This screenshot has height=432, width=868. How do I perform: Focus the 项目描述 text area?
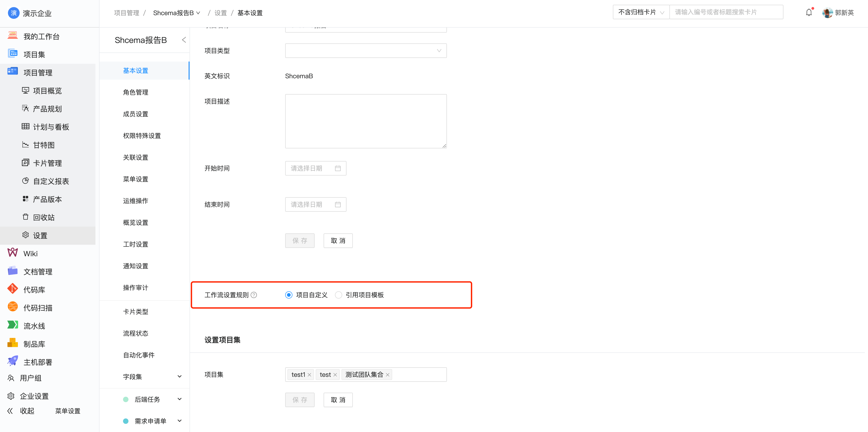(366, 121)
